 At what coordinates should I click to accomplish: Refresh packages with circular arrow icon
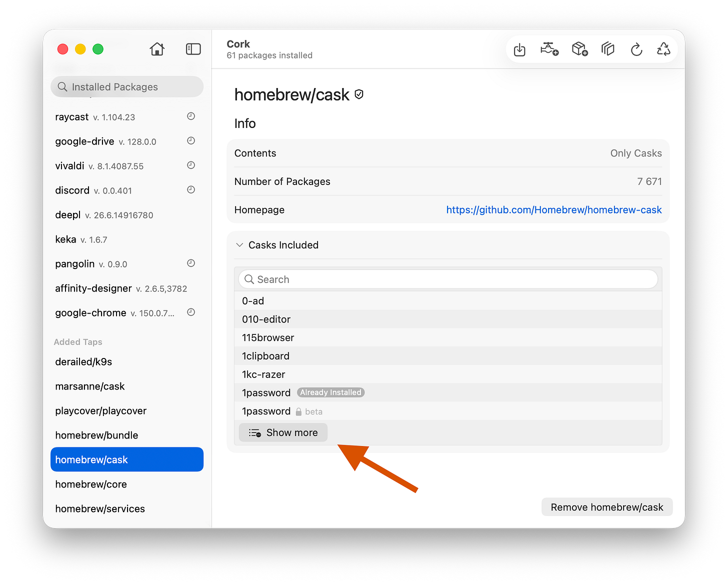(x=636, y=49)
